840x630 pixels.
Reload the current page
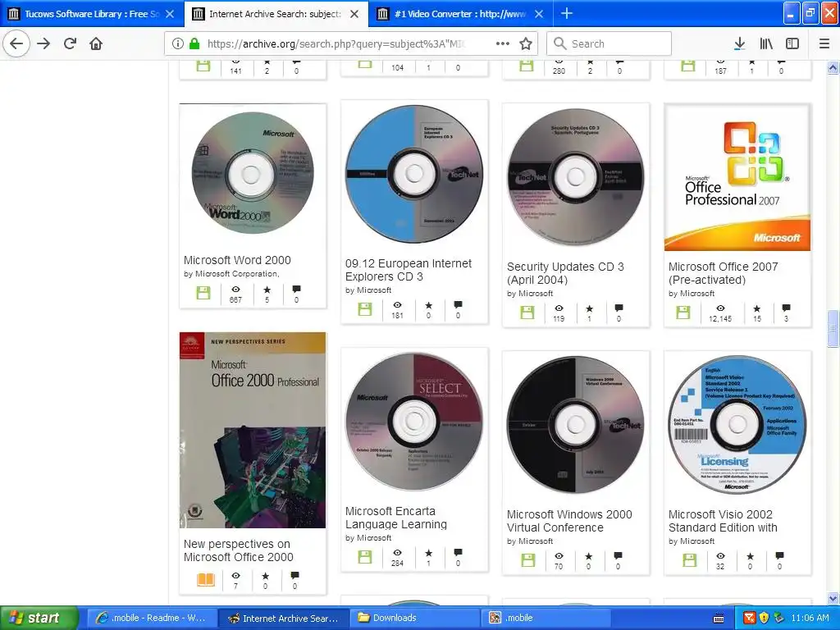(70, 44)
